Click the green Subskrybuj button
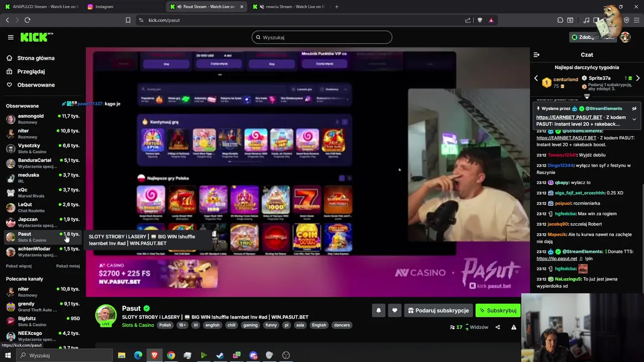The width and height of the screenshot is (644, 362). [498, 311]
